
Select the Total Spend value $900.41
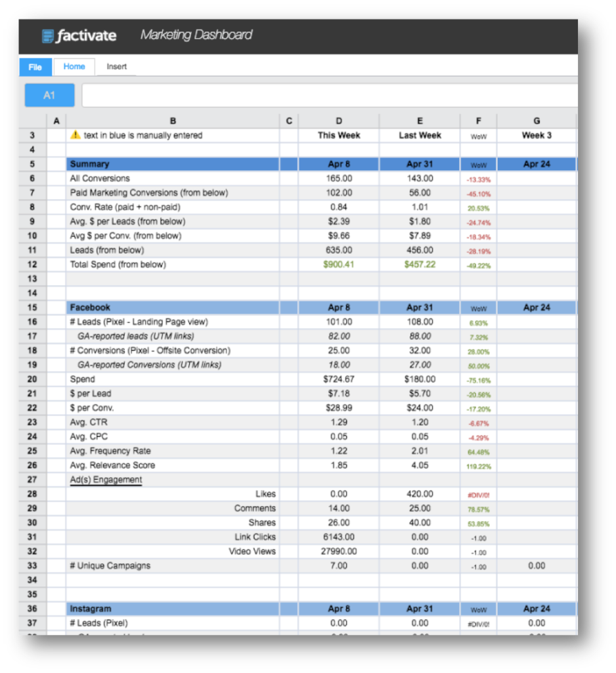coord(339,264)
